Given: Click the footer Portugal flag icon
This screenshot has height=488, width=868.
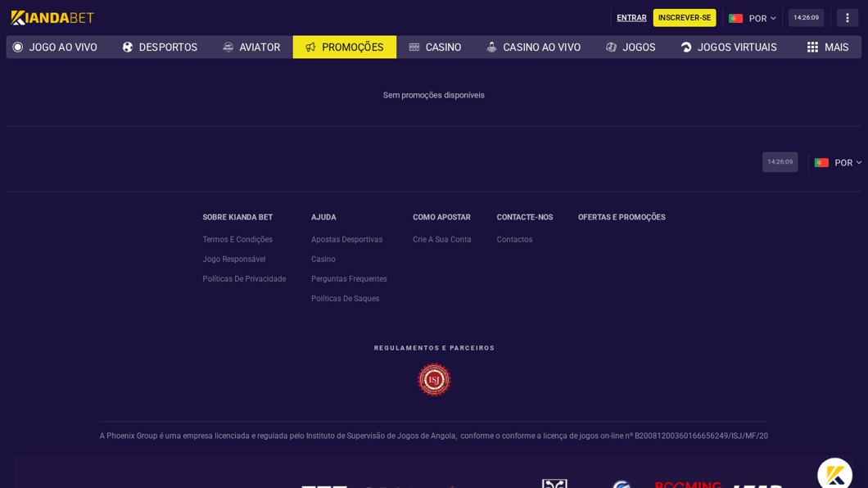Looking at the screenshot, I should coord(821,163).
